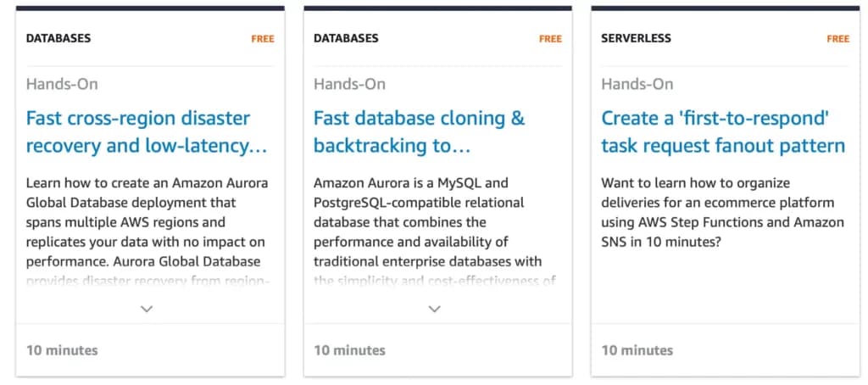Click the 10 minutes duration on the database cloning card
This screenshot has width=868, height=385.
pyautogui.click(x=349, y=349)
